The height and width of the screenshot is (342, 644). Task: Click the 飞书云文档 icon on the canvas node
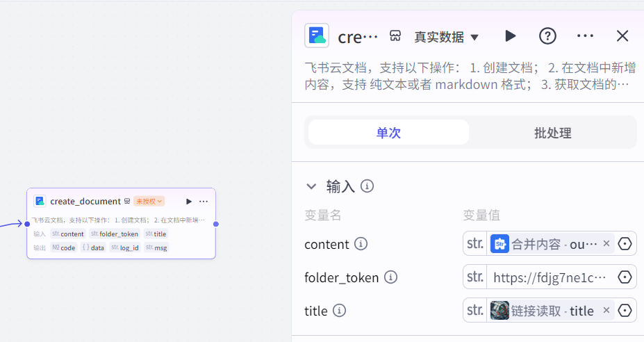coord(40,201)
